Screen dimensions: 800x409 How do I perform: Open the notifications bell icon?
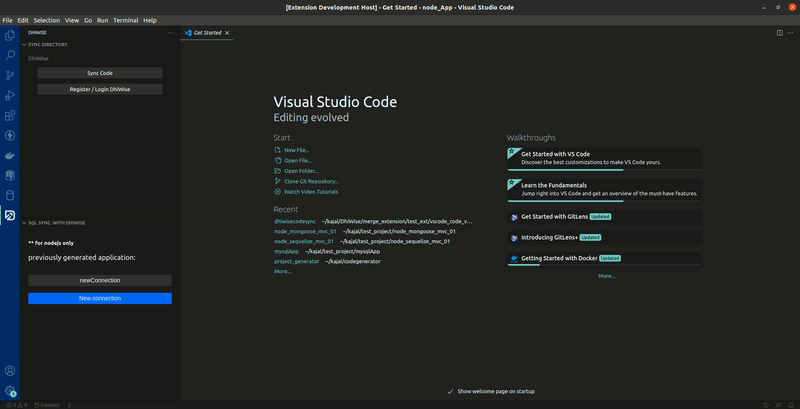(x=790, y=405)
